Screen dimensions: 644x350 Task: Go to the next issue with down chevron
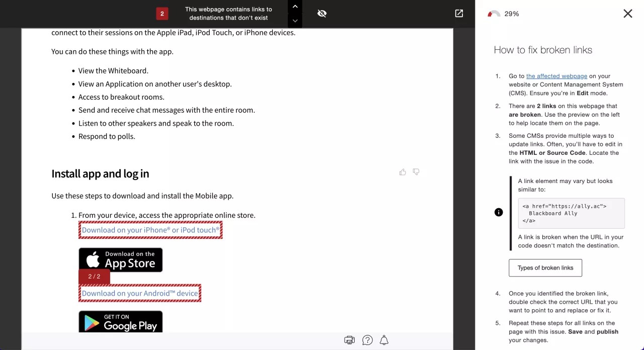[295, 21]
